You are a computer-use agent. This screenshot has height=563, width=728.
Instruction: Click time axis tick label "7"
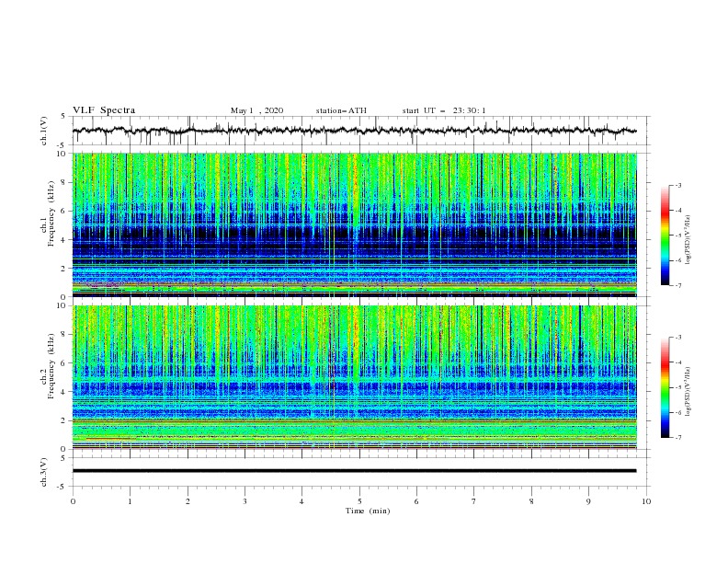click(x=474, y=501)
